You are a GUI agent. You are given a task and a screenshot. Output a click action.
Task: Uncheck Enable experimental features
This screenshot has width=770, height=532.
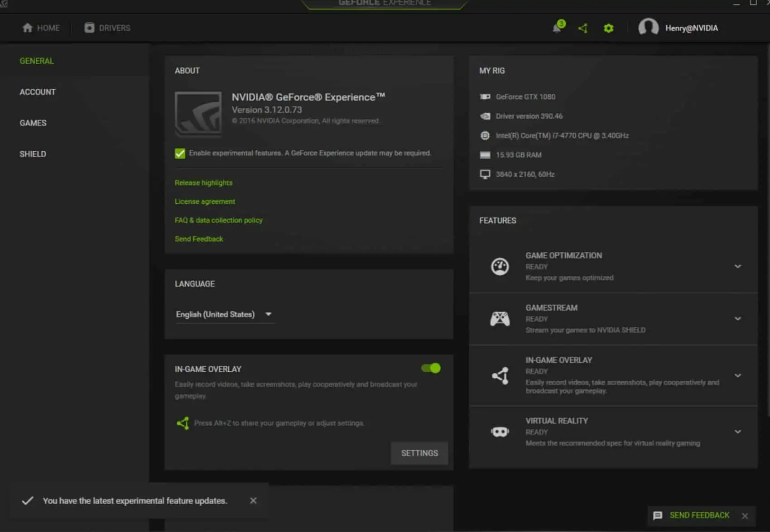(x=179, y=153)
